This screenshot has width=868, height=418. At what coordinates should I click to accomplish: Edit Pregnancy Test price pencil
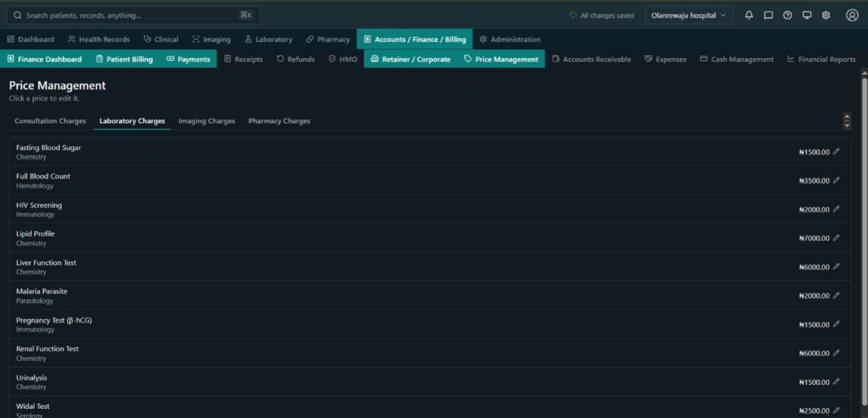point(836,324)
